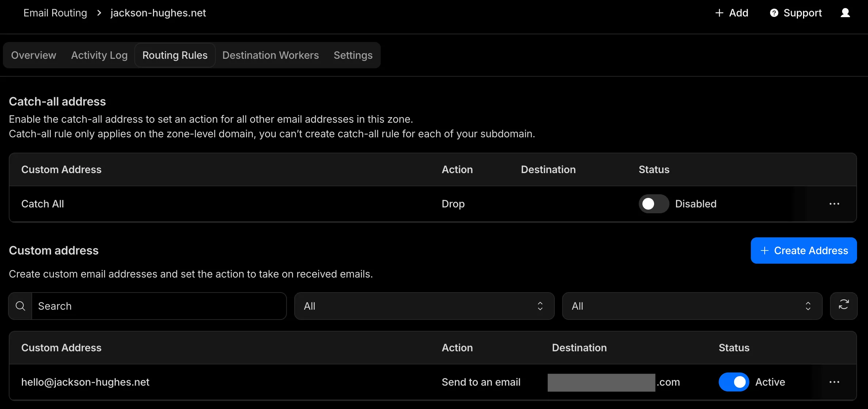Click the user profile icon
This screenshot has width=868, height=409.
click(845, 13)
